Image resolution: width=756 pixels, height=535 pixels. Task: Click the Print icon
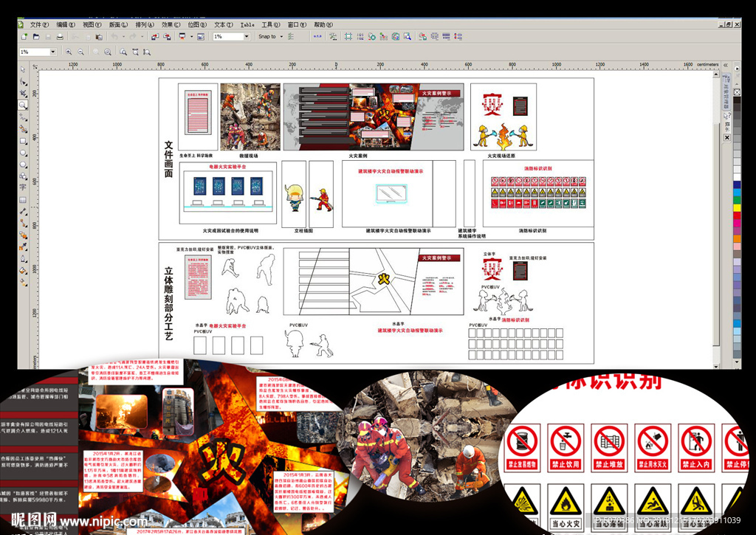(x=60, y=37)
